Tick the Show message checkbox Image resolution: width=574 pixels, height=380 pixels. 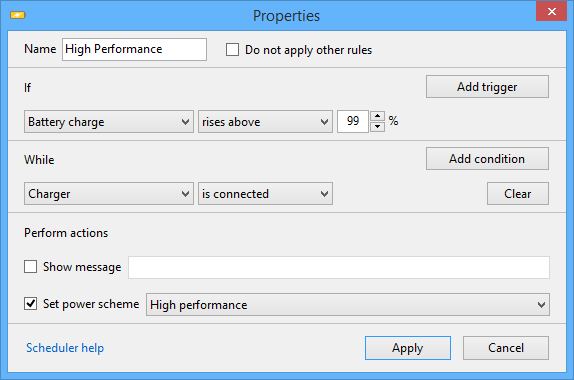tap(30, 267)
